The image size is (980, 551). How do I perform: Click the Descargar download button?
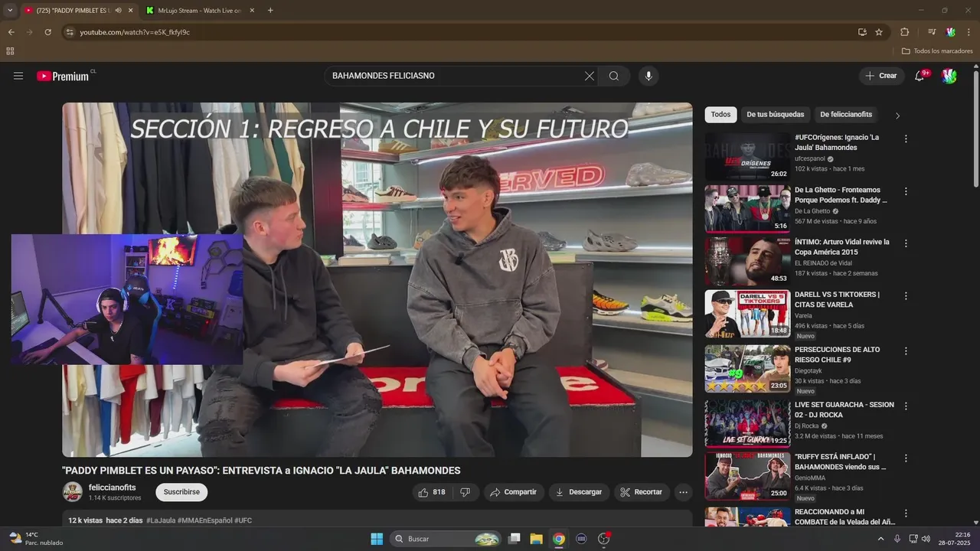coord(580,492)
